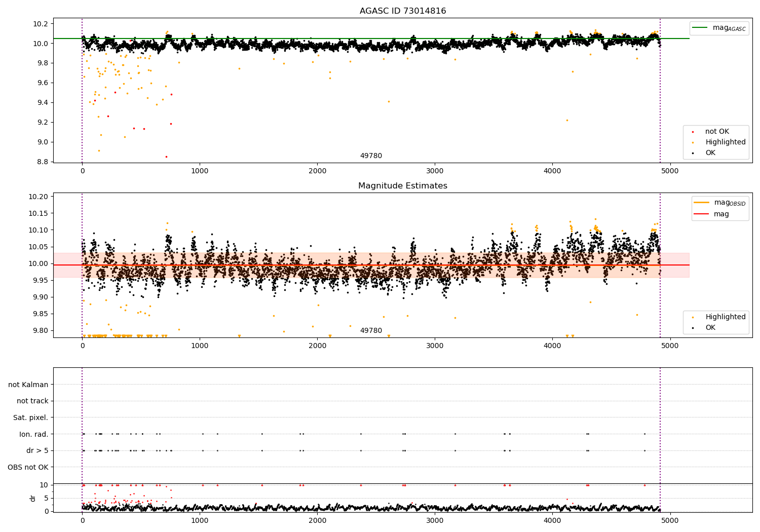Select 'Highlighted' legend entry in Magnitude Estimates plot

pyautogui.click(x=725, y=317)
